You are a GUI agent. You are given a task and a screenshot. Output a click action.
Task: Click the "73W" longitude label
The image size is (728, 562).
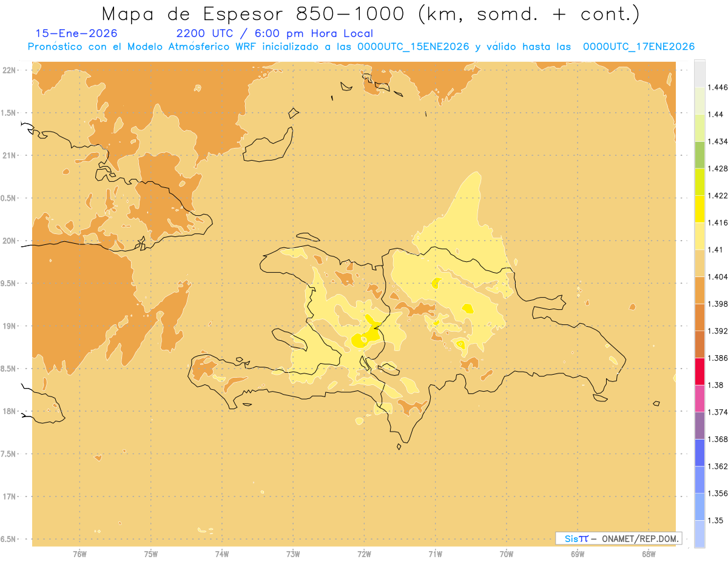point(293,554)
